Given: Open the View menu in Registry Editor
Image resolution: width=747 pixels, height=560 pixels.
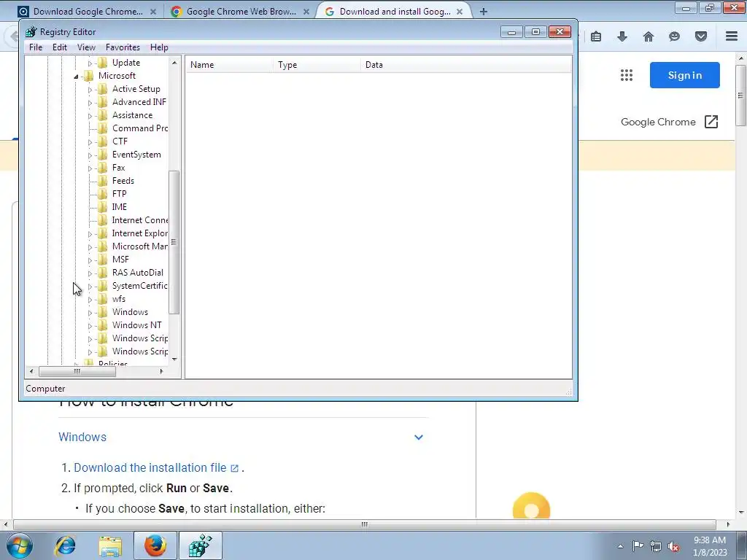Looking at the screenshot, I should coord(86,47).
